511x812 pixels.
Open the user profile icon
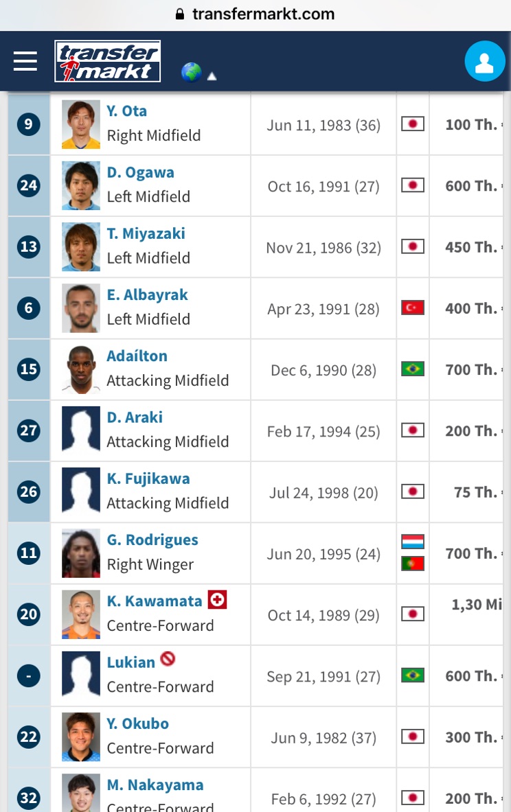pyautogui.click(x=484, y=62)
